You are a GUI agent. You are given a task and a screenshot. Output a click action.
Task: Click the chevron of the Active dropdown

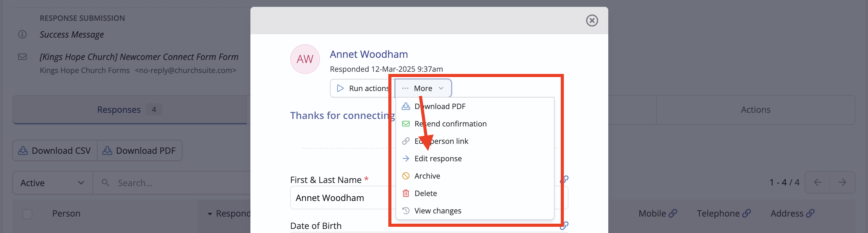[x=81, y=183]
